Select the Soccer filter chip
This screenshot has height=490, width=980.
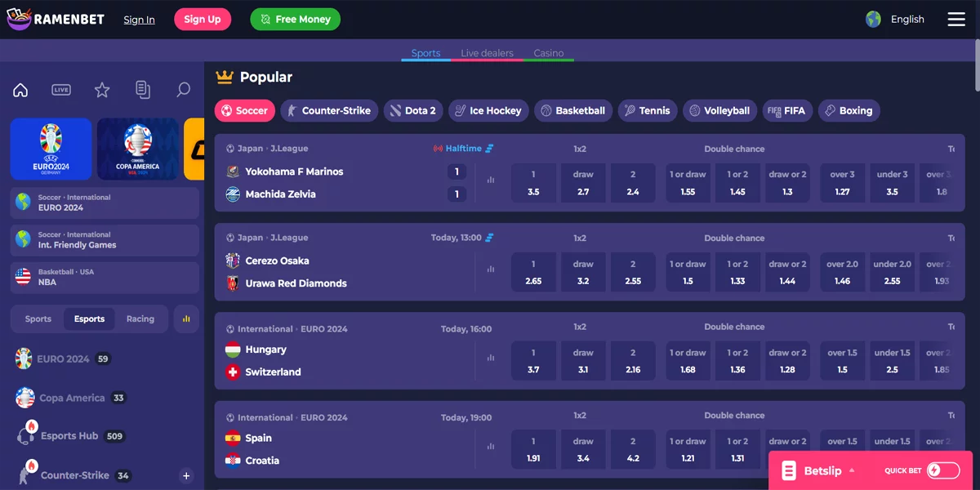click(x=245, y=110)
